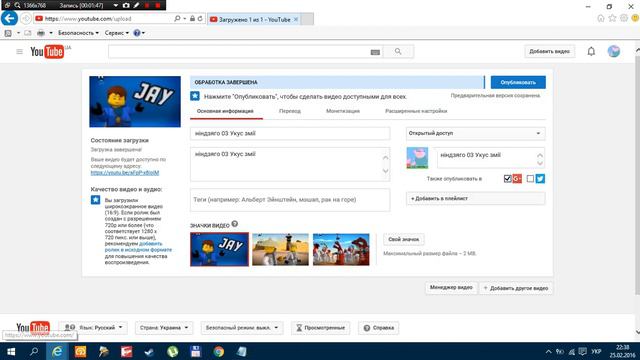Viewport: 640px width, 360px height.
Task: Click the pencil draw icon in recorder bar
Action: coord(136,5)
